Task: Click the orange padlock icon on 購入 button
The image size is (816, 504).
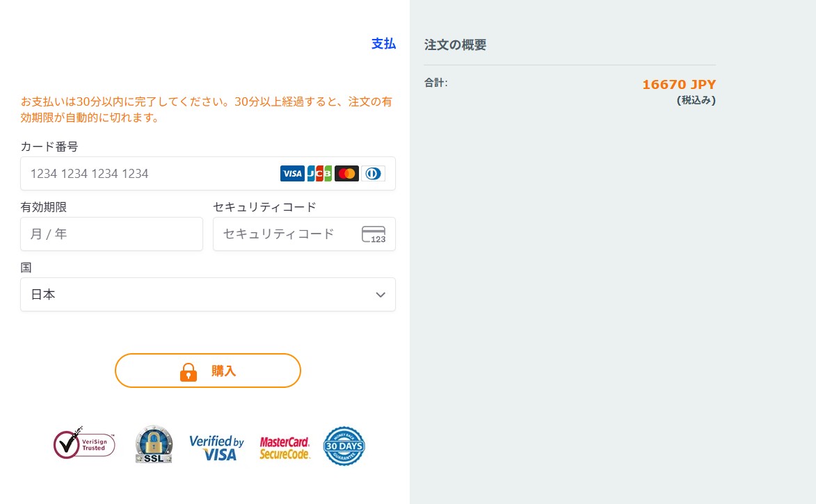Action: point(189,372)
